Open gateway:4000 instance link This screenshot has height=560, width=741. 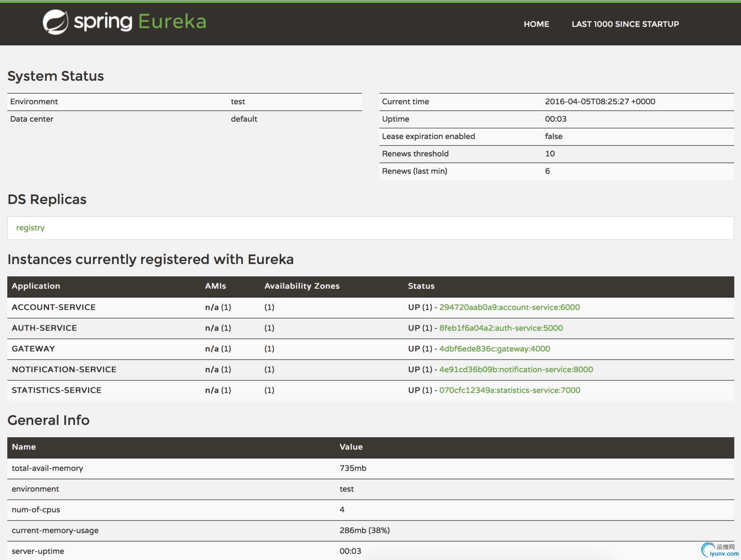(x=494, y=349)
